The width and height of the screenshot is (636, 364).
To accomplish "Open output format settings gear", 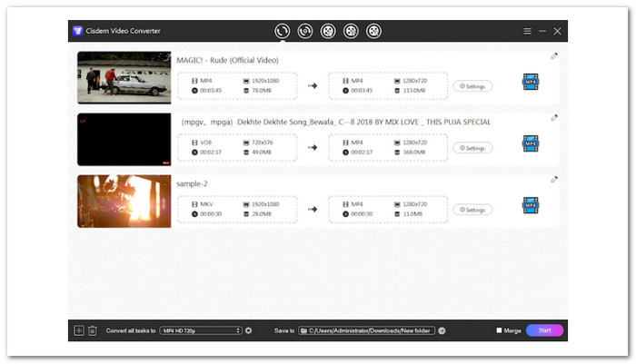I will [x=249, y=330].
